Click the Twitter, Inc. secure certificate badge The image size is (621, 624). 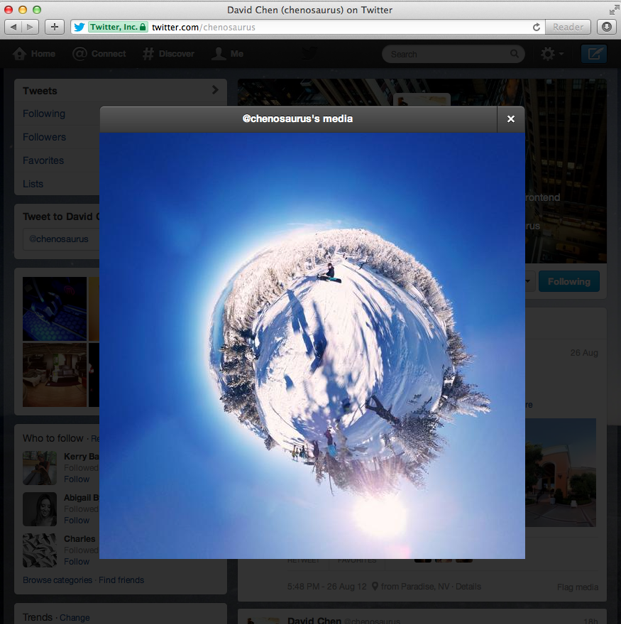click(x=118, y=27)
